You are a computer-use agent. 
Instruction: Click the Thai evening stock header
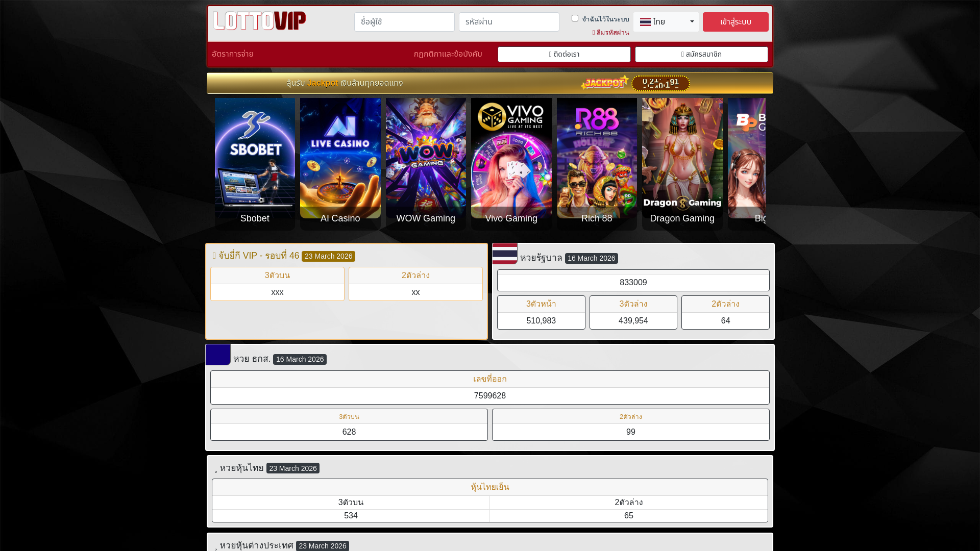[490, 487]
